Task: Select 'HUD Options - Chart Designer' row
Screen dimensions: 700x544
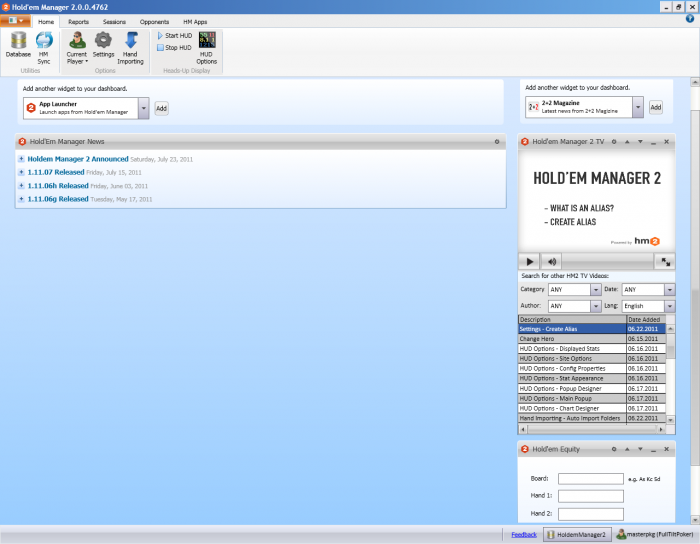Action: pos(592,408)
